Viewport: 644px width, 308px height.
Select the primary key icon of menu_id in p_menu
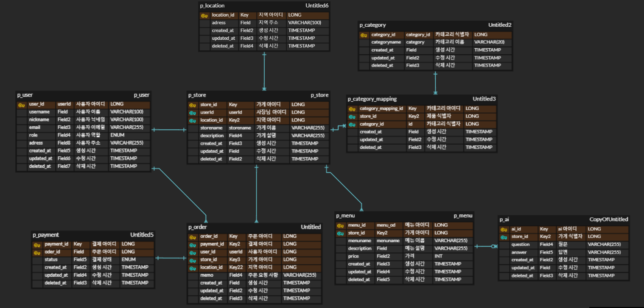pos(340,225)
